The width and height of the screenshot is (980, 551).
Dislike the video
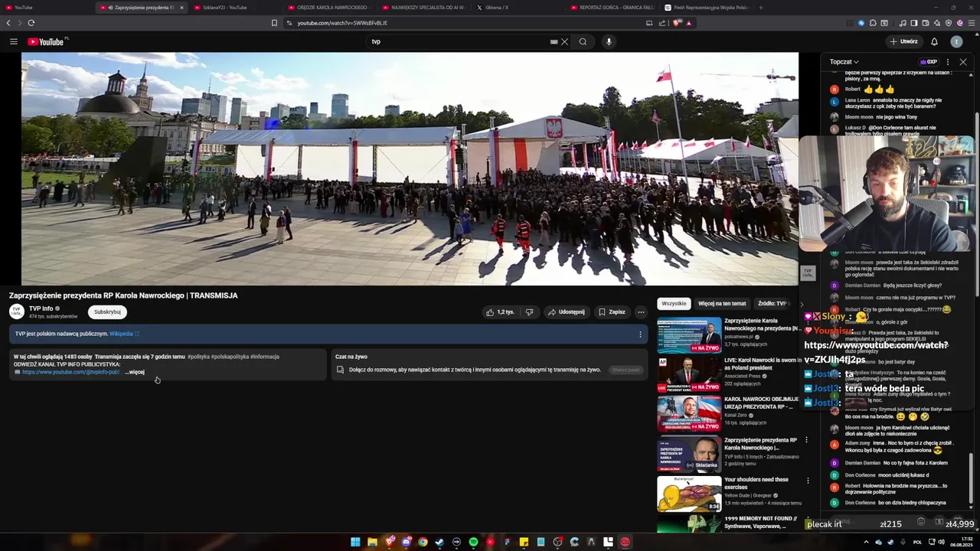pos(529,312)
